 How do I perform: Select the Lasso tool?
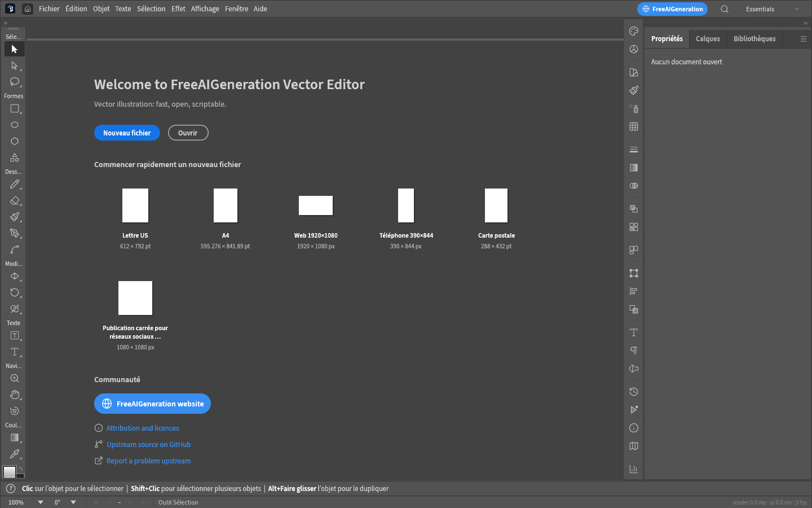tap(15, 82)
